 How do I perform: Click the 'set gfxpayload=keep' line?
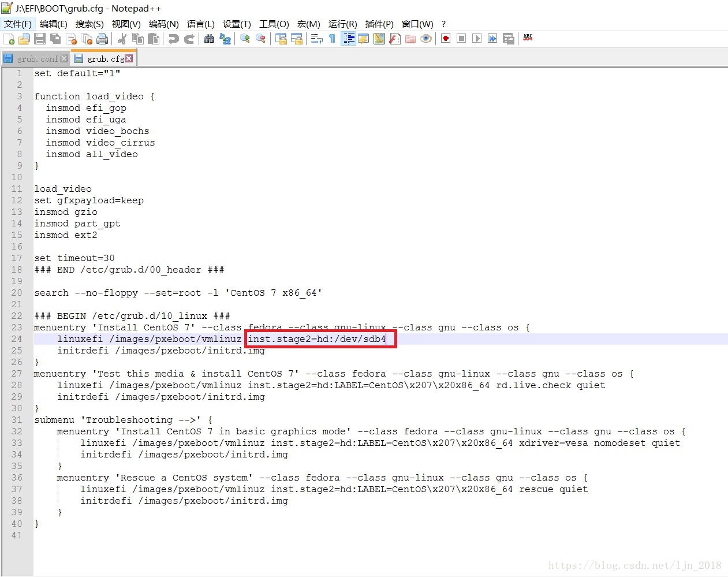89,200
